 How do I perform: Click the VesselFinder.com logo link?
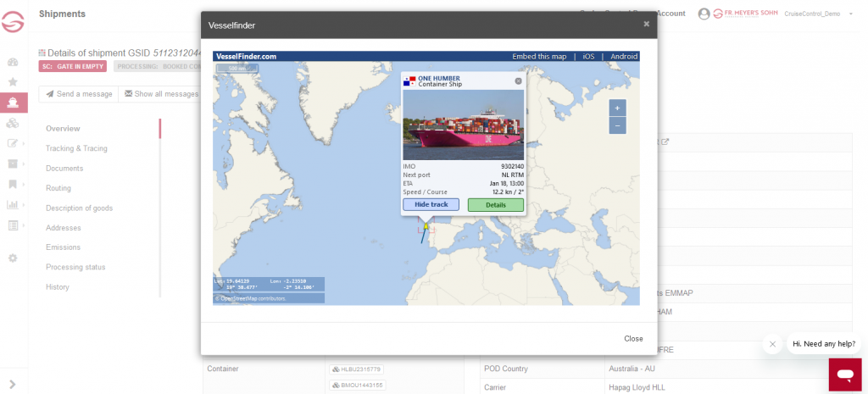click(x=246, y=57)
